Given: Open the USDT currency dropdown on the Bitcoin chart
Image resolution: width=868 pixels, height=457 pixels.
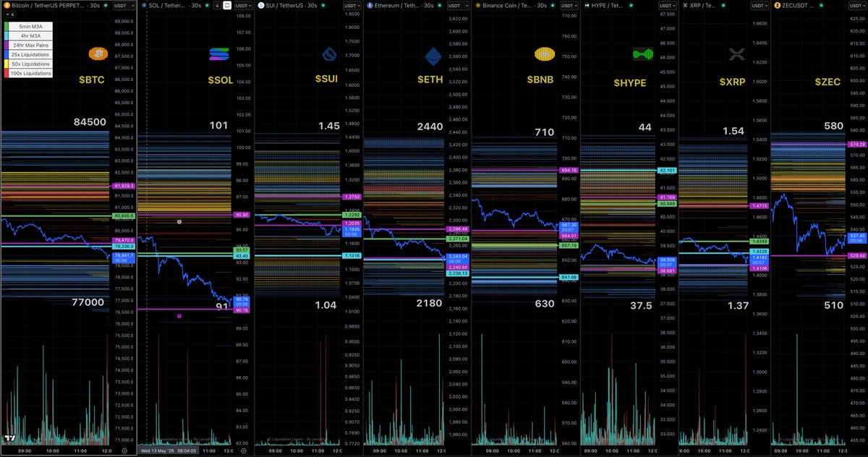Looking at the screenshot, I should (x=124, y=5).
